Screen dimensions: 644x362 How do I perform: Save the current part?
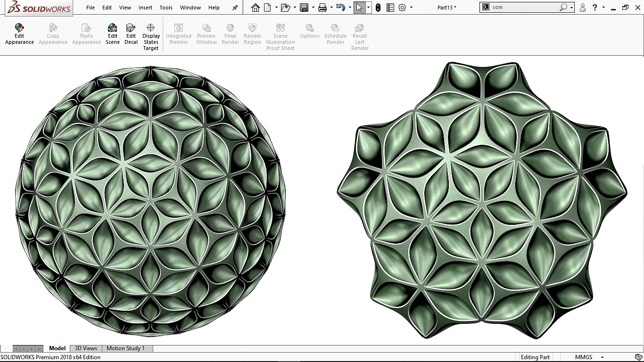coord(304,8)
